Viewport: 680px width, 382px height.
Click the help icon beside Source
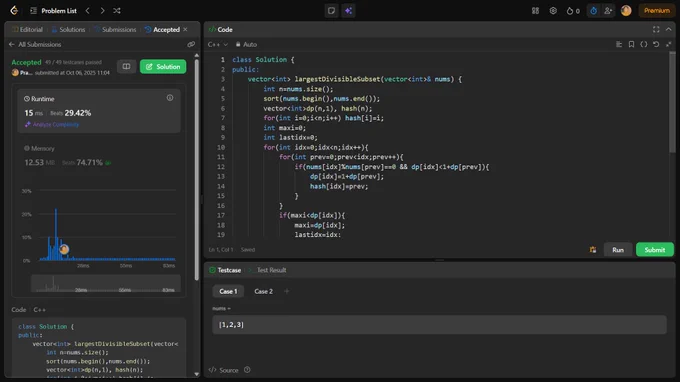click(247, 370)
